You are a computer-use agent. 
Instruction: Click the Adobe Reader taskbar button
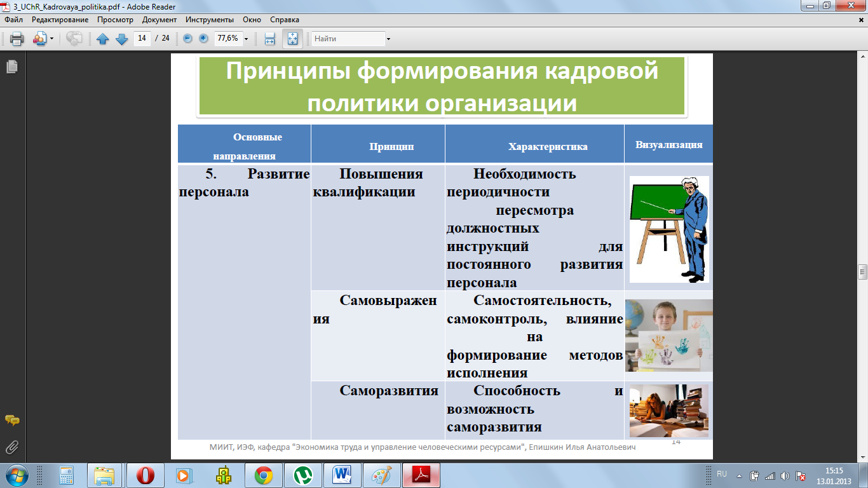[422, 475]
